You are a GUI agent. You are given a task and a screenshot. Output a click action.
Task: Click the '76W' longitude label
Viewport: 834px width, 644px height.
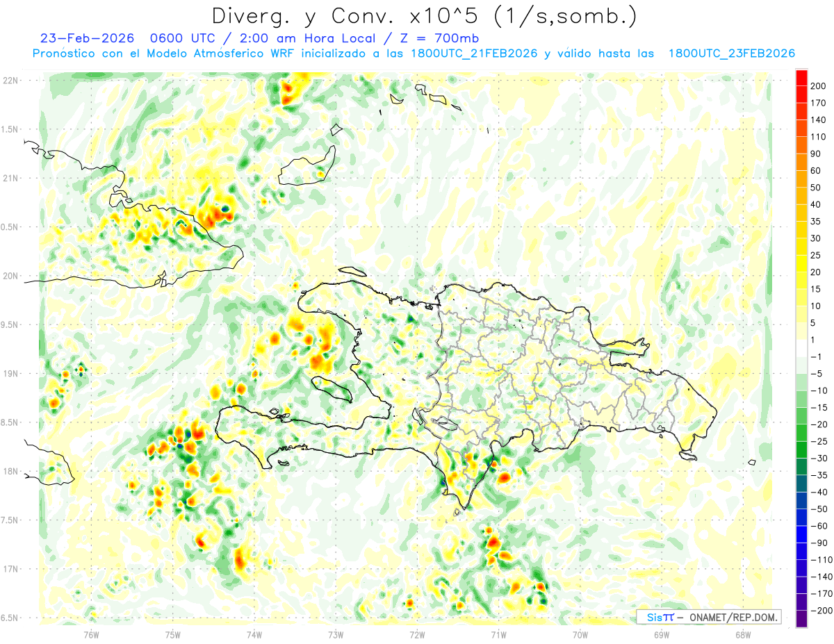[x=91, y=634]
